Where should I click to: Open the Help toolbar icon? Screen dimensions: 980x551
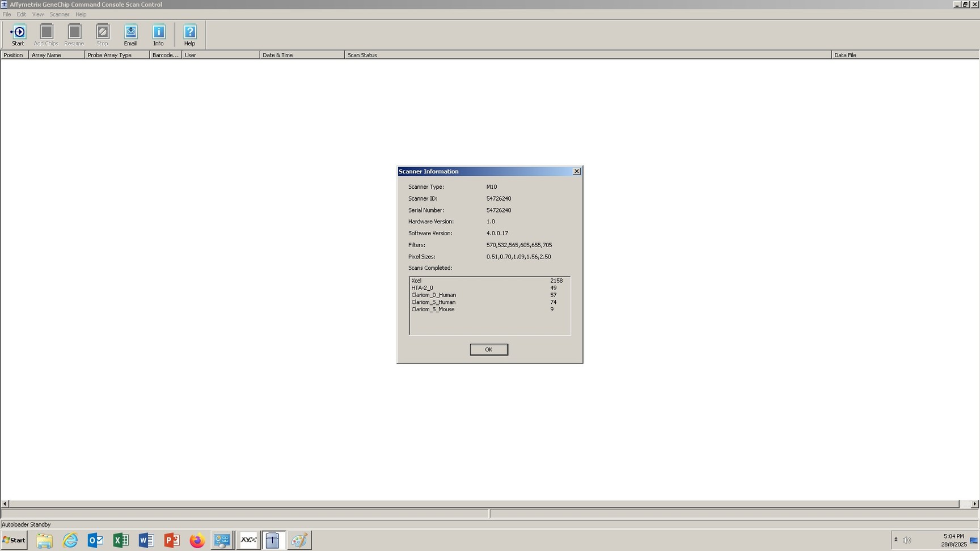(x=189, y=35)
